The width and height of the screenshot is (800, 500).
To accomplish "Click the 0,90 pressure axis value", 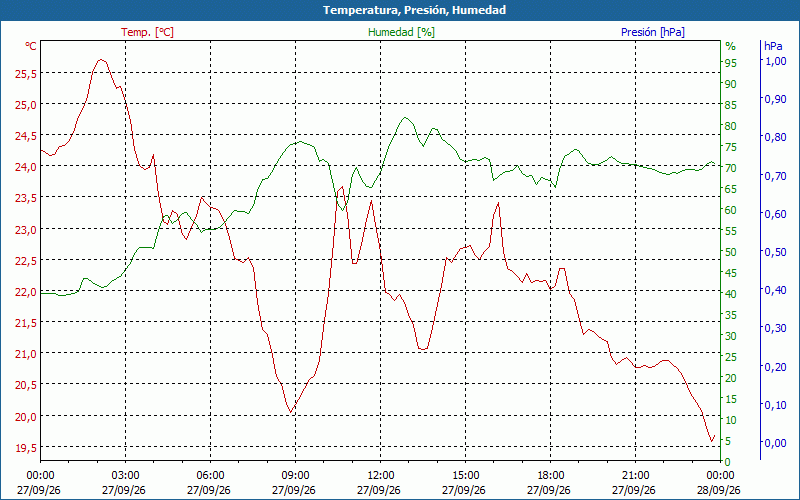I will point(776,99).
